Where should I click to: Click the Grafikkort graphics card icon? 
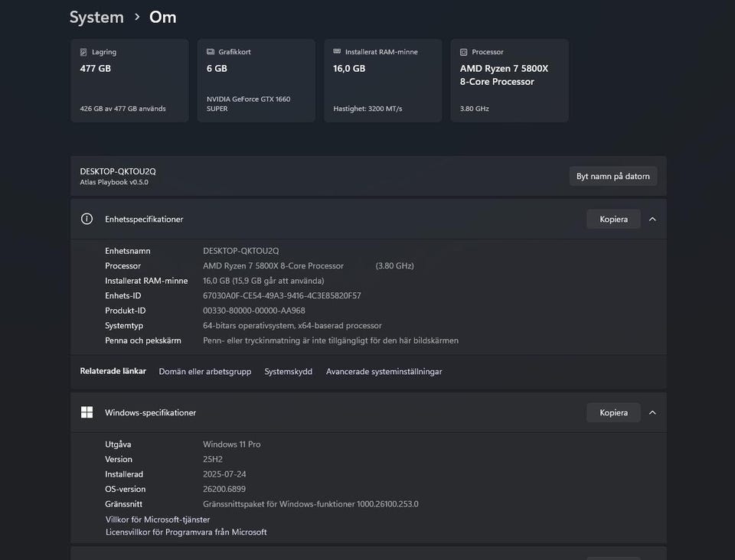click(x=211, y=52)
